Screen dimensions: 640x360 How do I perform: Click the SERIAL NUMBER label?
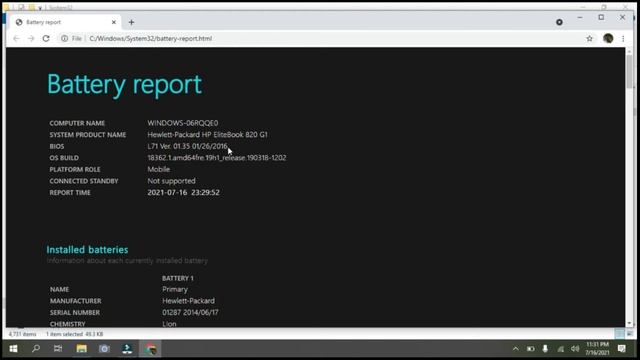pos(75,313)
